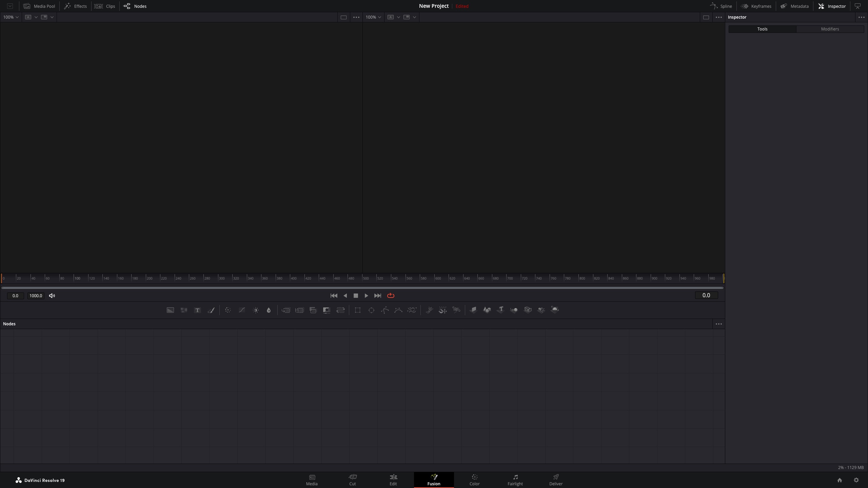Click the render end frame field showing 1000.0
Viewport: 868px width, 488px height.
pos(36,296)
